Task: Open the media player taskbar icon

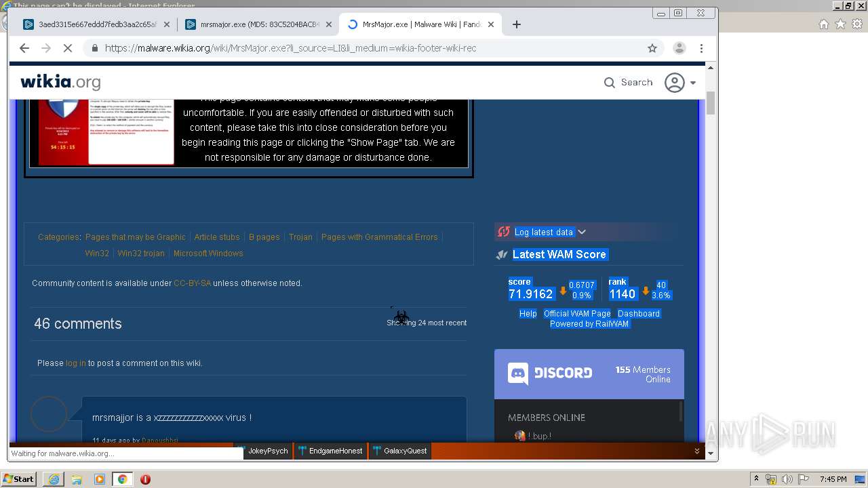Action: [x=100, y=479]
